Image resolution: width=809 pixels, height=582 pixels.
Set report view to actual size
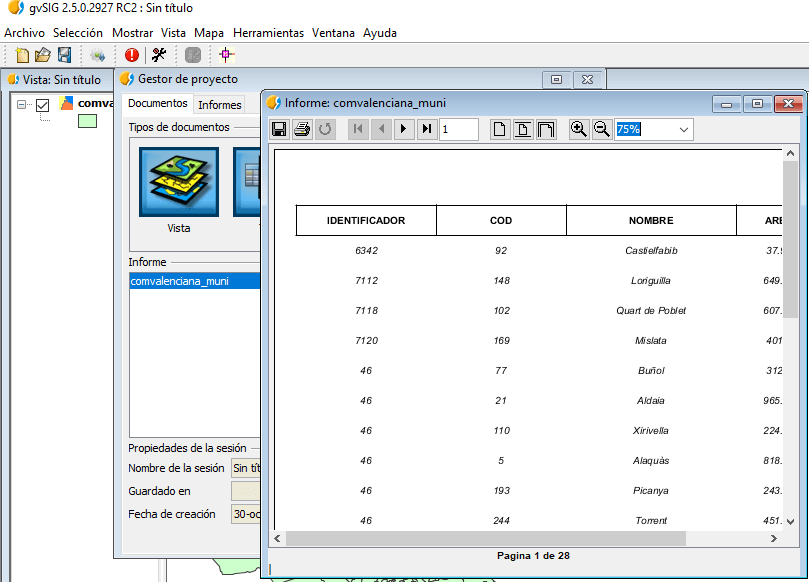tap(499, 129)
